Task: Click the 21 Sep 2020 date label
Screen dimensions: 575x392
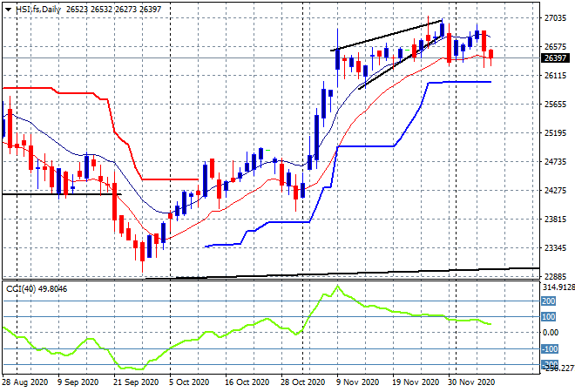Action: pyautogui.click(x=136, y=382)
